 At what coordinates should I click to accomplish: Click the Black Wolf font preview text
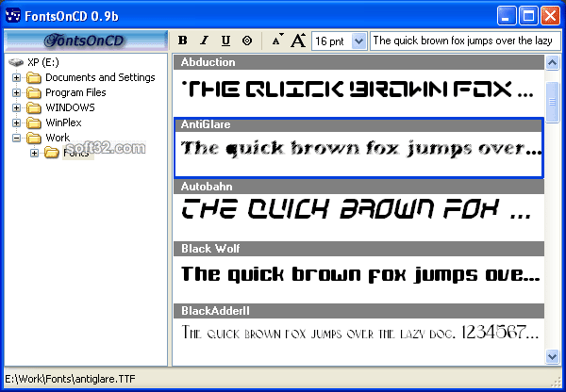(360, 275)
